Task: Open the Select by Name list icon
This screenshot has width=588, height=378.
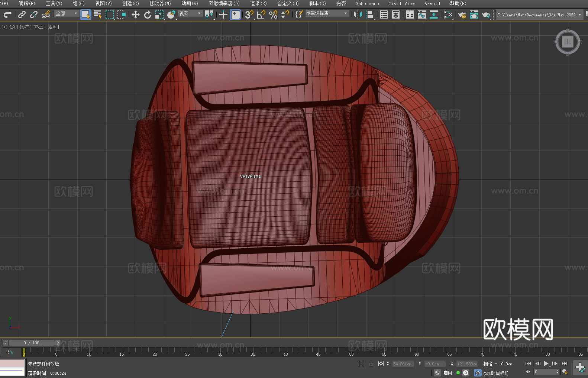Action: 98,14
